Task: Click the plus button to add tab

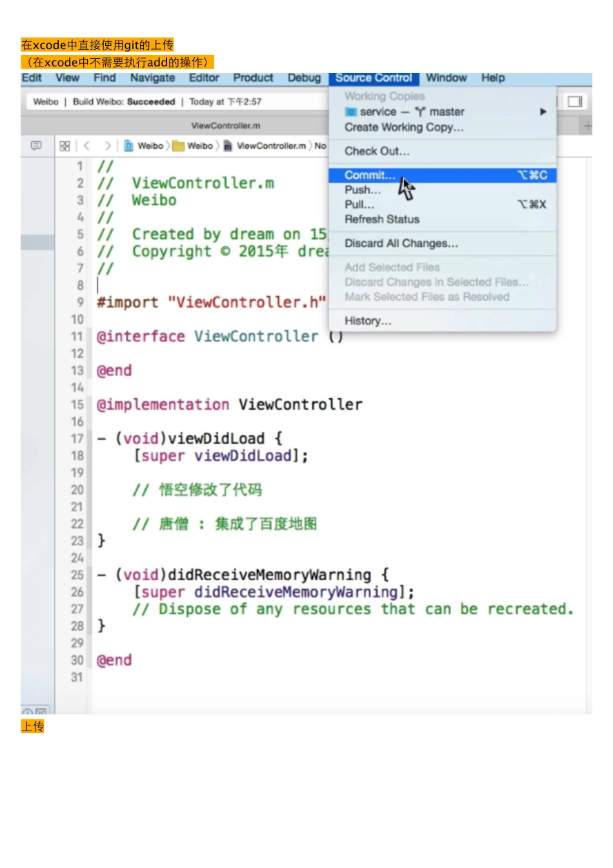Action: point(587,126)
